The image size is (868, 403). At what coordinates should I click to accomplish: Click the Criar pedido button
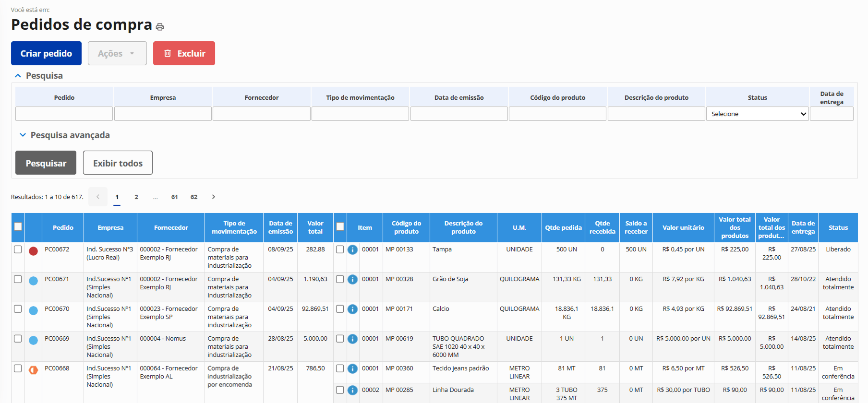(46, 53)
